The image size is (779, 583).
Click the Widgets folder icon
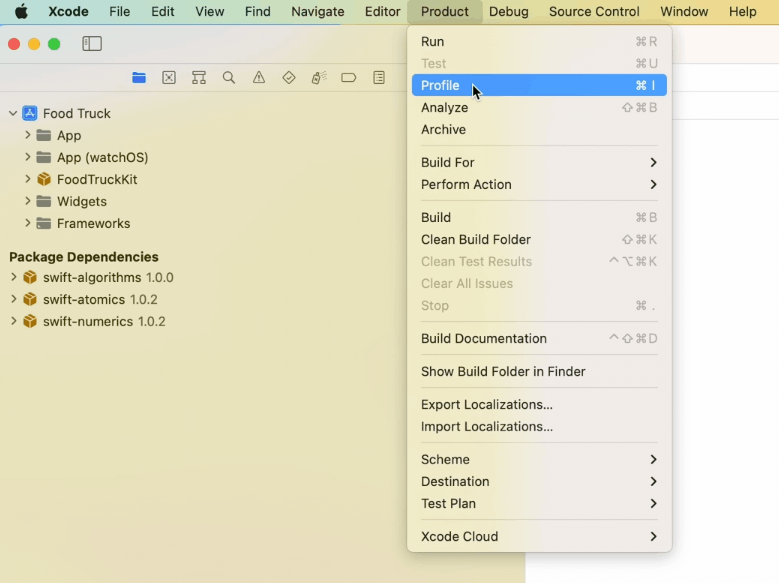[44, 201]
